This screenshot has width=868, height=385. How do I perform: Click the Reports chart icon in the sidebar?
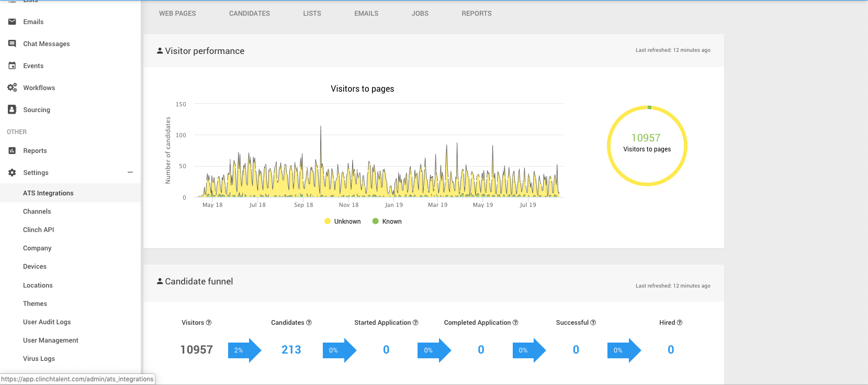tap(12, 150)
